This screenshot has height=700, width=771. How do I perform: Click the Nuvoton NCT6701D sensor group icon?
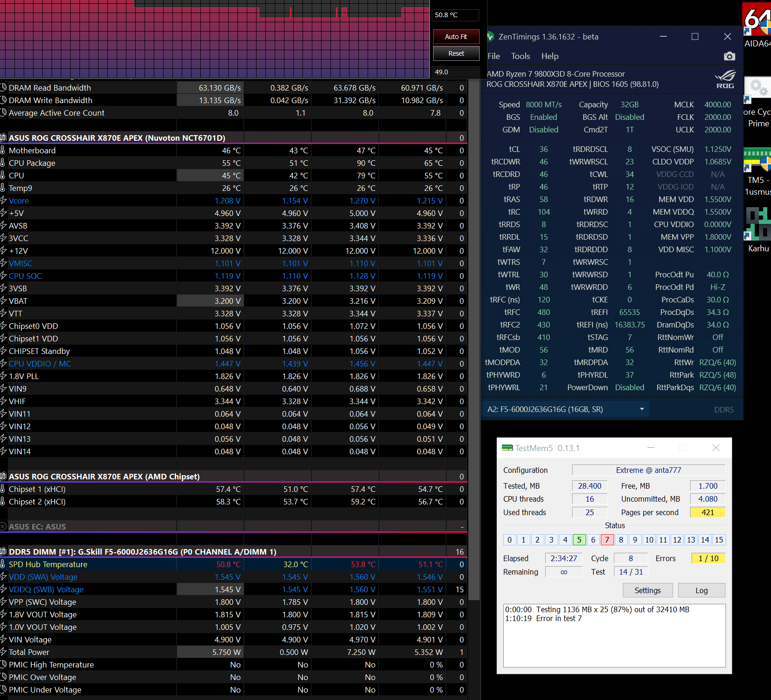click(x=3, y=138)
